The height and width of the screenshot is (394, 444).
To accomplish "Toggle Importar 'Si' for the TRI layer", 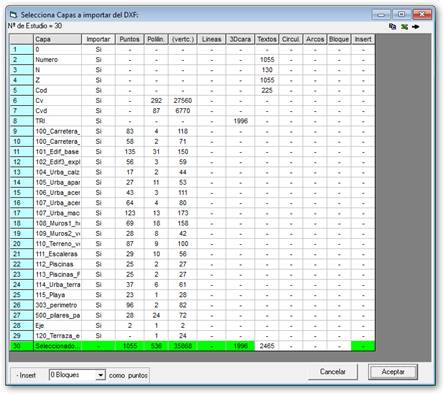I will point(98,121).
